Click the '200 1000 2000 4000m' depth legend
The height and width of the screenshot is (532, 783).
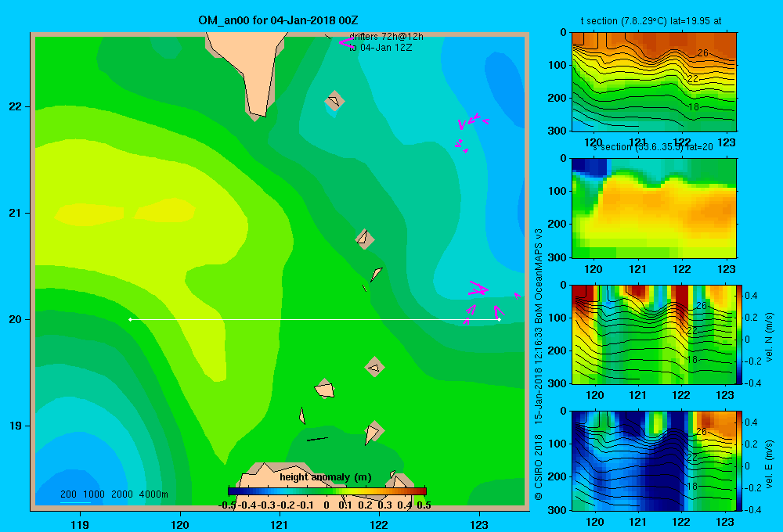114,494
